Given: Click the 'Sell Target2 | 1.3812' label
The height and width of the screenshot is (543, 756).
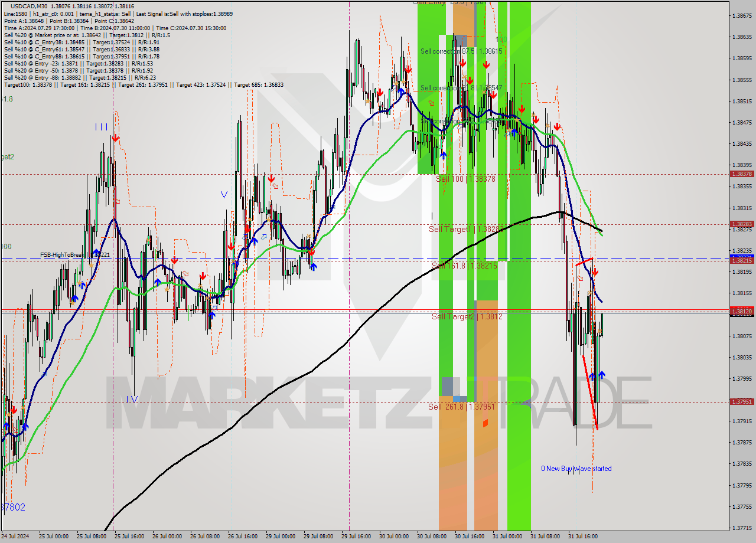Looking at the screenshot, I should click(467, 316).
